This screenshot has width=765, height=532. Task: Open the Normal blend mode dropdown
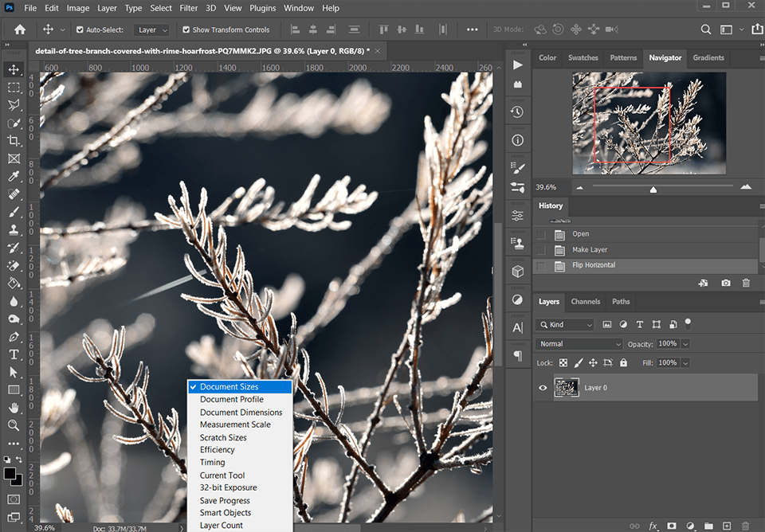click(x=579, y=344)
